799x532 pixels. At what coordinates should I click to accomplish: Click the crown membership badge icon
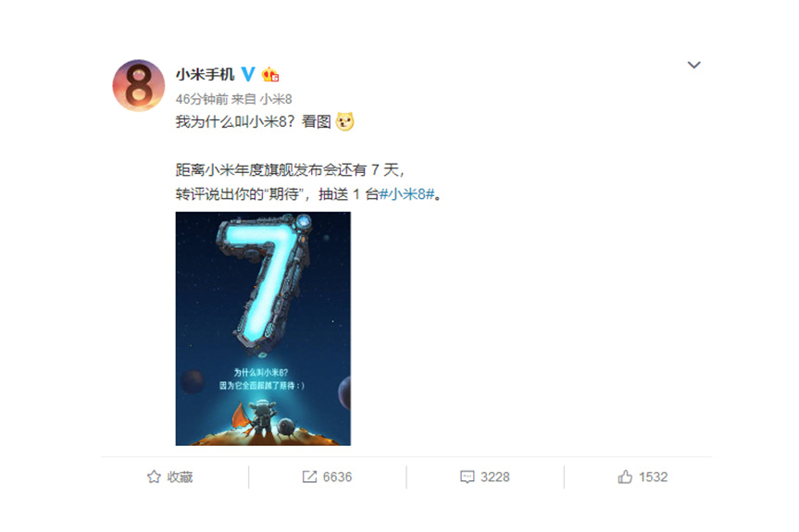[270, 74]
